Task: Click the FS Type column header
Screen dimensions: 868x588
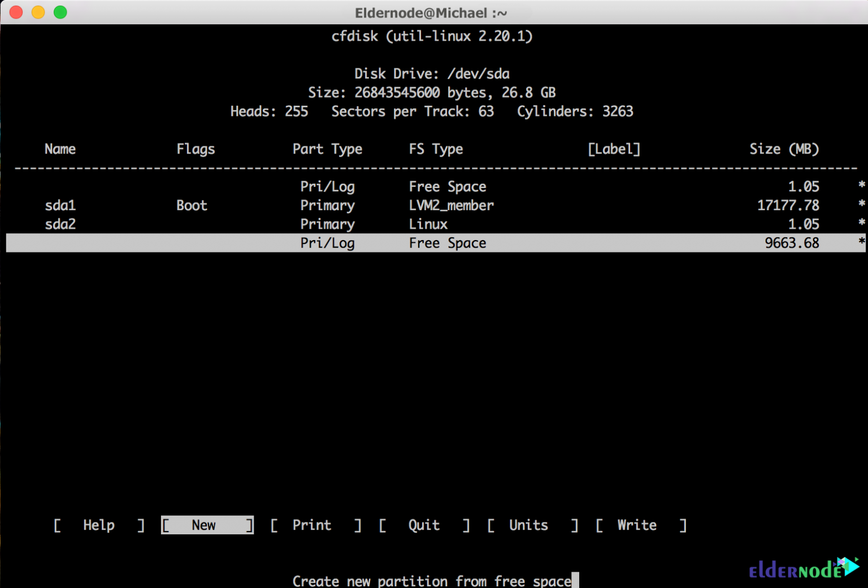Action: [436, 149]
